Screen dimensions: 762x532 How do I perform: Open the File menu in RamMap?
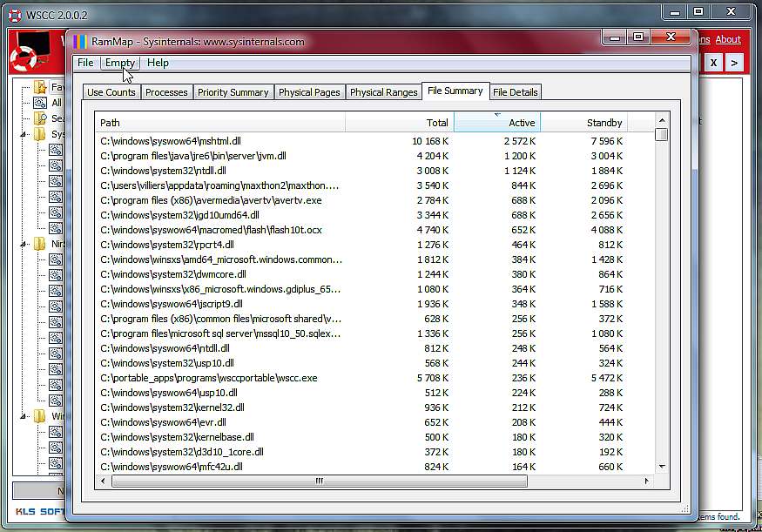point(85,63)
